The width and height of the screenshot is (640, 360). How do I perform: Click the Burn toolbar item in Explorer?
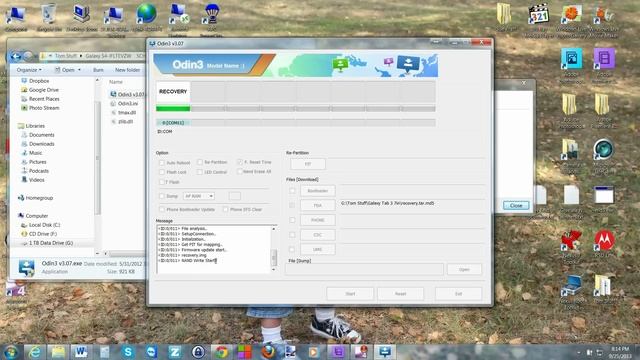[x=98, y=70]
